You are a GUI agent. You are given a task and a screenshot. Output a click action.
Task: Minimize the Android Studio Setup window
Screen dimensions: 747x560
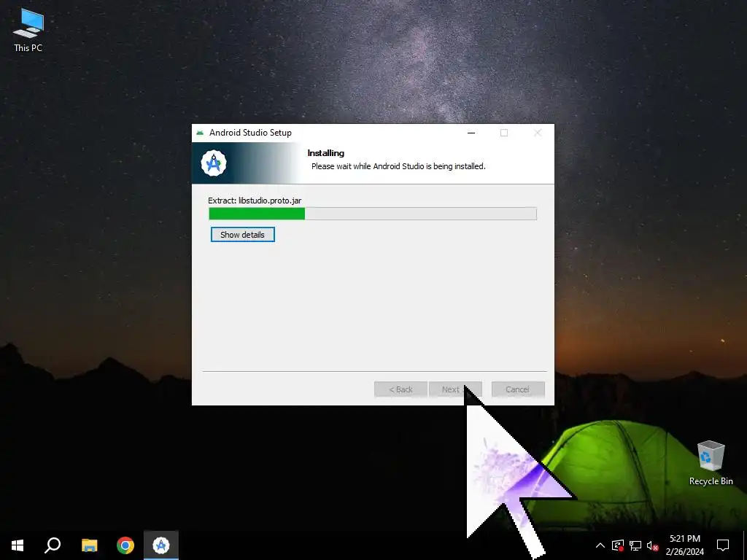(x=471, y=133)
